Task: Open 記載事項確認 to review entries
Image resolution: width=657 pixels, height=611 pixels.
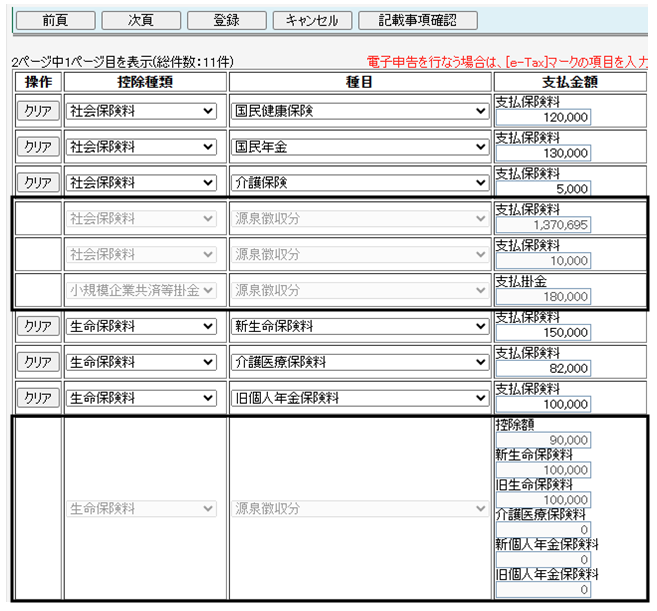Action: tap(418, 20)
